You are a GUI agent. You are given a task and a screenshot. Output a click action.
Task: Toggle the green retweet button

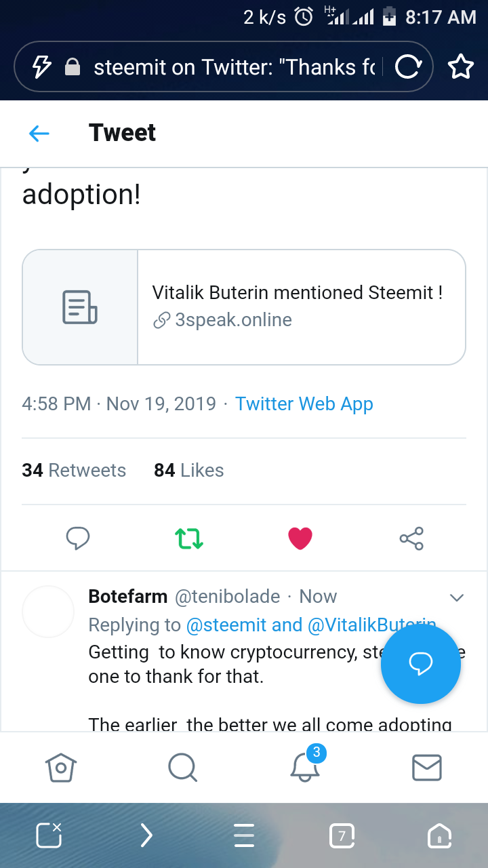[189, 538]
